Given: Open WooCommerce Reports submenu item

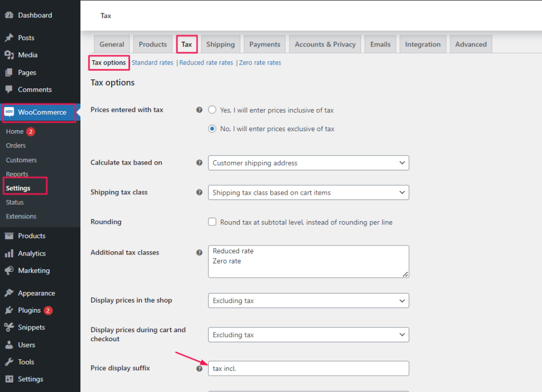Looking at the screenshot, I should tap(17, 174).
